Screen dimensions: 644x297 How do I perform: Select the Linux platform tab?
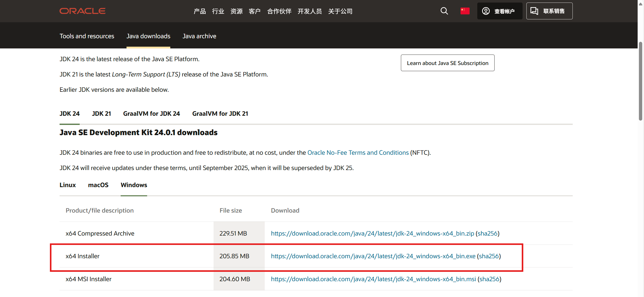[67, 185]
